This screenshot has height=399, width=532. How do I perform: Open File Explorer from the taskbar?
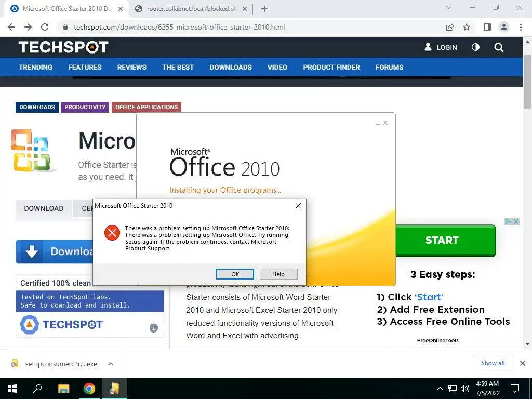point(63,389)
